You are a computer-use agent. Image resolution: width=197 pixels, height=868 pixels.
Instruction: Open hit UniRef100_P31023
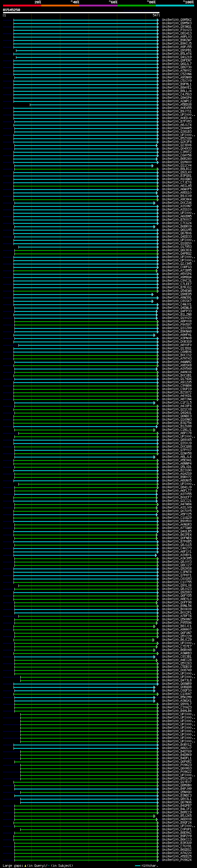(x=177, y=30)
